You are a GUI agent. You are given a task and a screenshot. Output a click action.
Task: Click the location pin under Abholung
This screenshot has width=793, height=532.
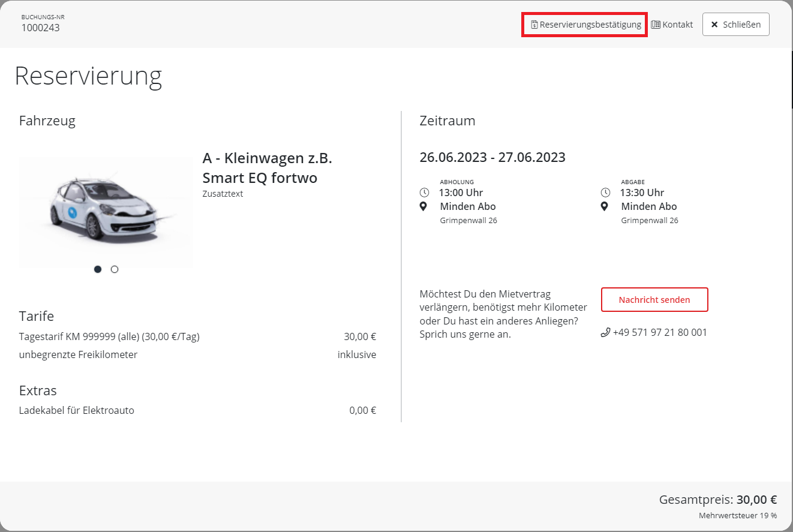[x=423, y=206]
